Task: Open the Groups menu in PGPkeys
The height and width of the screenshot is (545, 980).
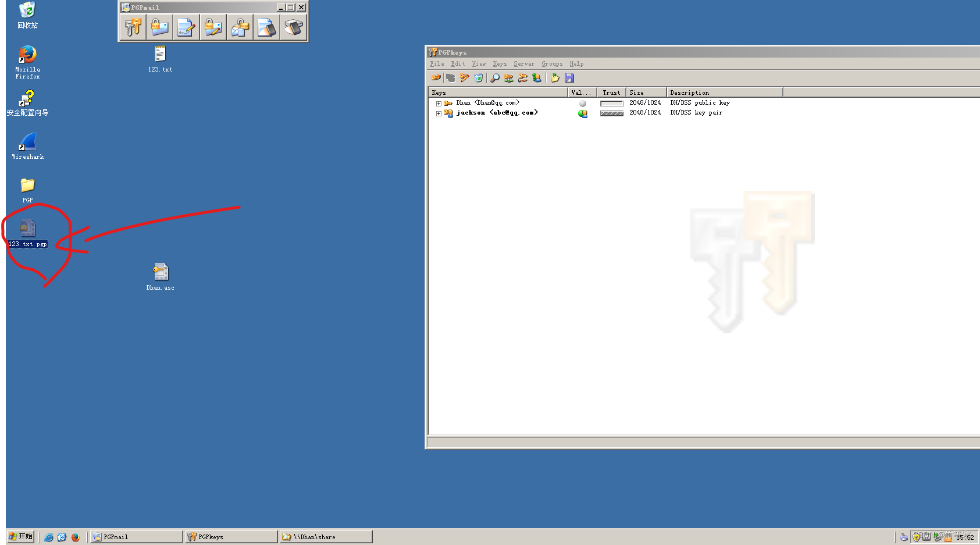Action: (x=552, y=64)
